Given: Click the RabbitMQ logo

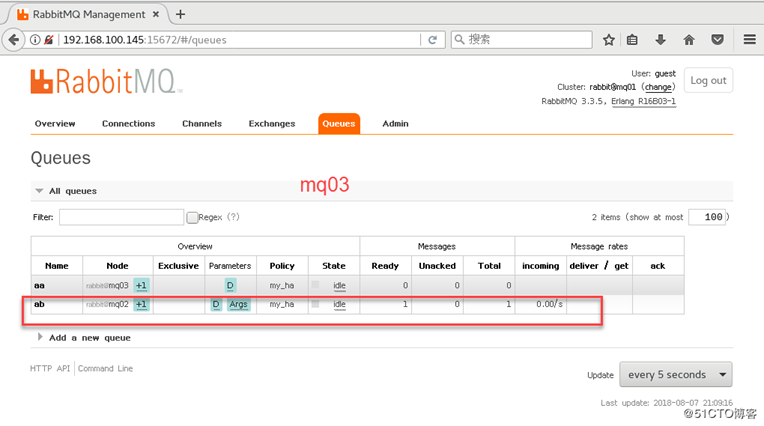Looking at the screenshot, I should click(106, 81).
